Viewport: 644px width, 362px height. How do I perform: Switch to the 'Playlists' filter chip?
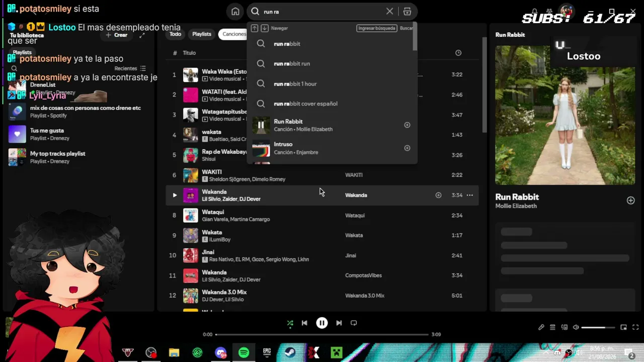[202, 34]
